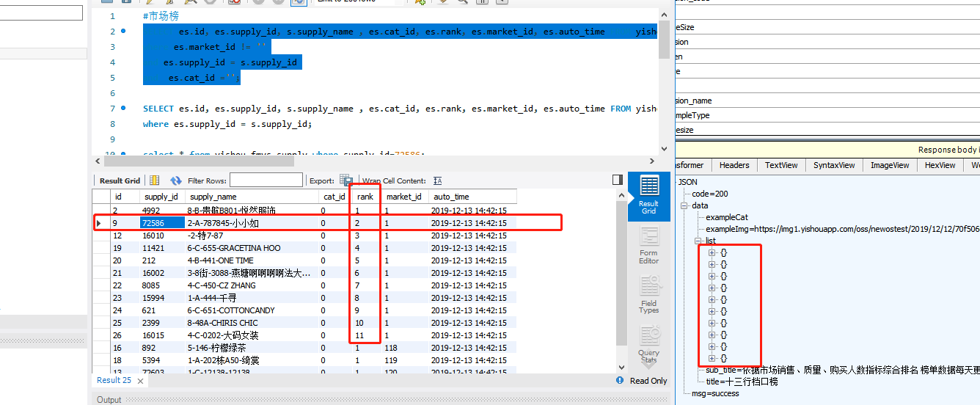980x405 pixels.
Task: Open the Output panel header
Action: tap(109, 400)
